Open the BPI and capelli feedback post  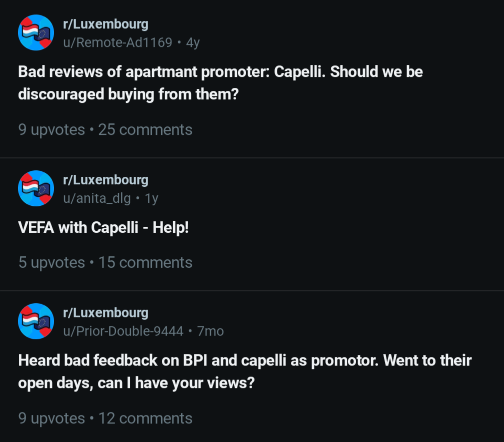point(244,372)
